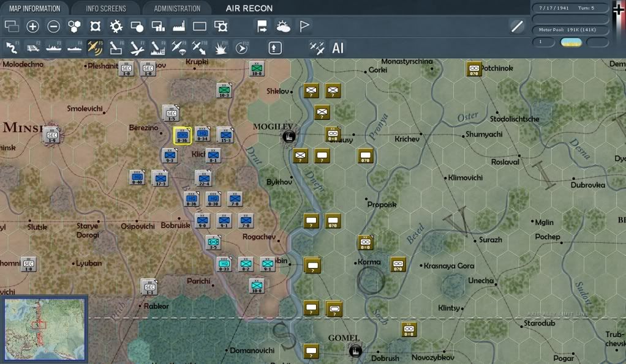
Task: Click the pill field showing 1
Action: 544,42
